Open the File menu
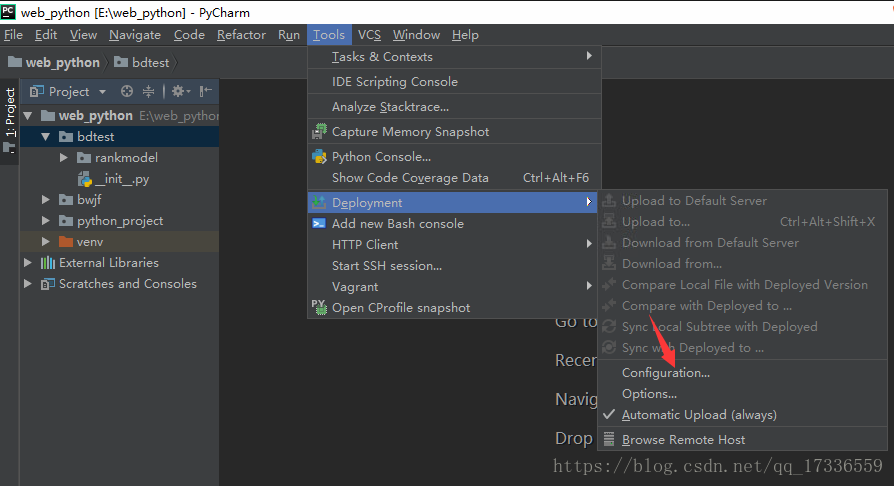Screen dimensions: 894x486 tap(13, 35)
